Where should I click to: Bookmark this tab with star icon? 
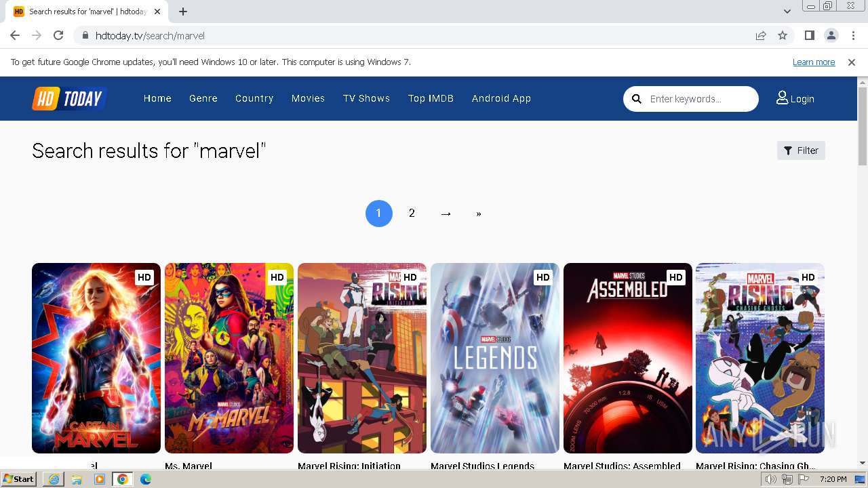[783, 35]
